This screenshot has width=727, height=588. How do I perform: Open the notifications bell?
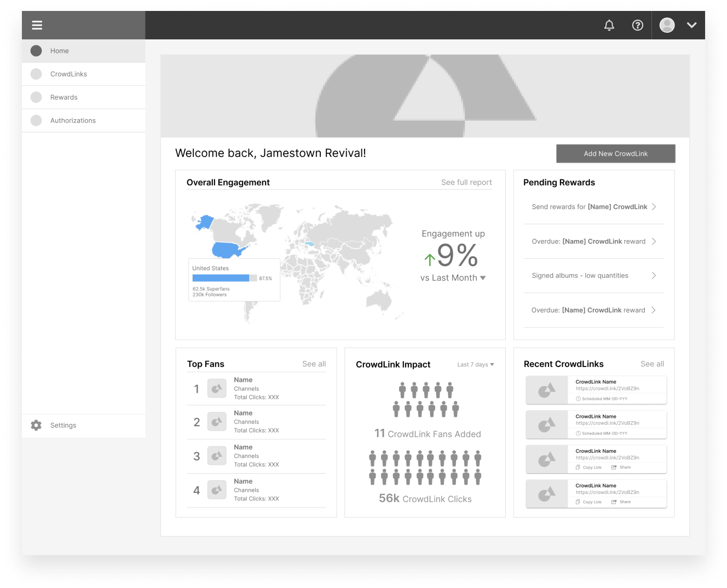point(609,25)
